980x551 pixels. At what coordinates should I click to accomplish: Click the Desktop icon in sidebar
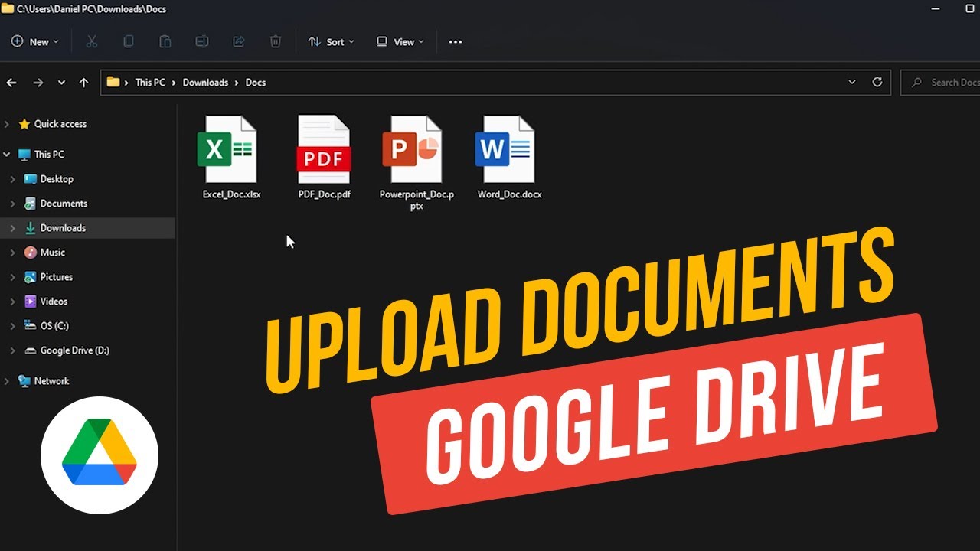31,179
